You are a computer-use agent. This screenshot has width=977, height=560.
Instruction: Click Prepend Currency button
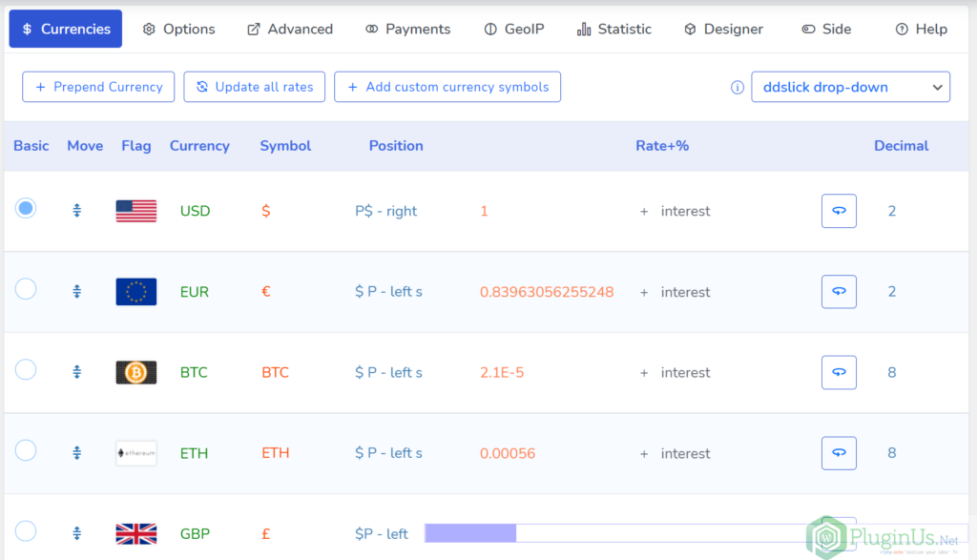[x=98, y=87]
